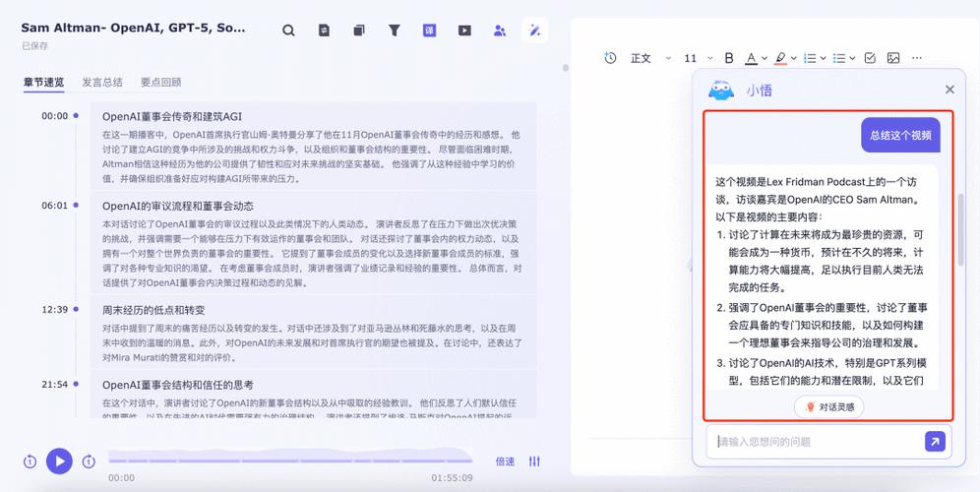Click the video player icon

[x=464, y=30]
